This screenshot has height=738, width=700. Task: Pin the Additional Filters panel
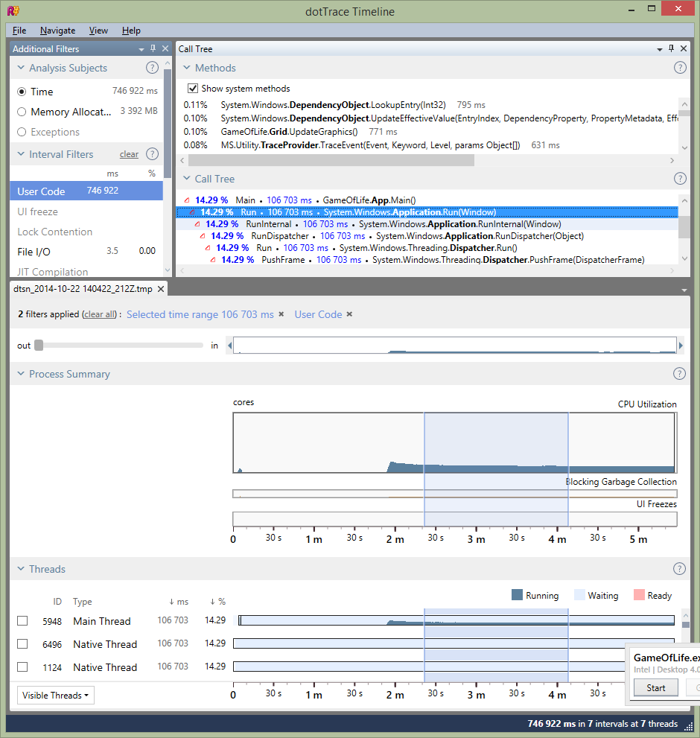coord(153,48)
